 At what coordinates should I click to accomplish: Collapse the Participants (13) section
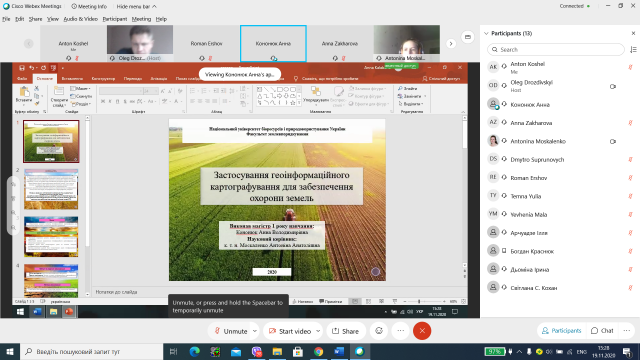point(486,33)
